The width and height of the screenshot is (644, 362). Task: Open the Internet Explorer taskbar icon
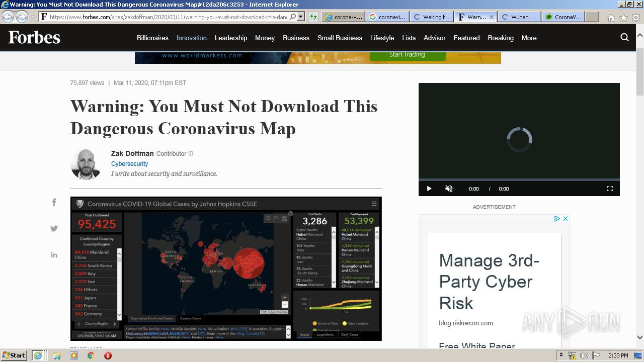(x=38, y=355)
